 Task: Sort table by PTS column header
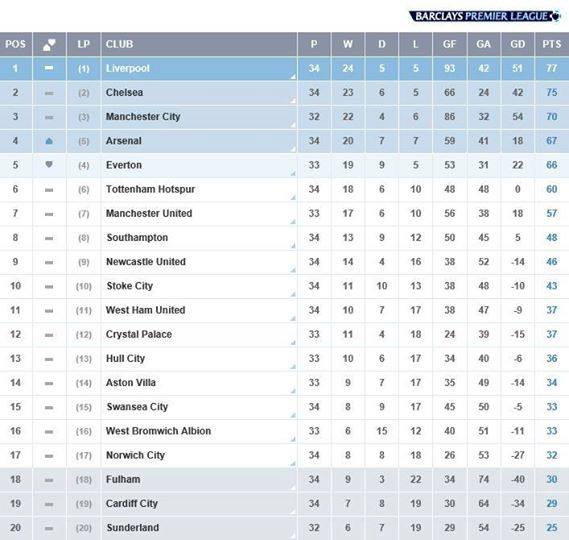pyautogui.click(x=552, y=44)
